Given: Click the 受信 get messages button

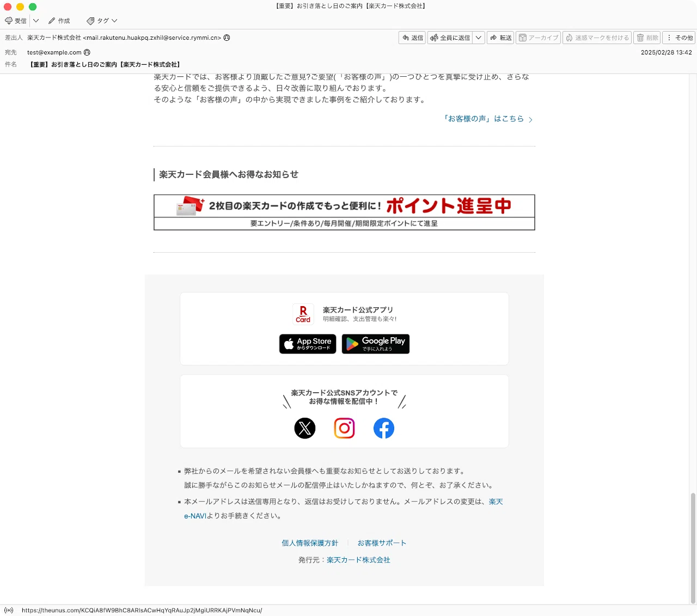Looking at the screenshot, I should click(16, 21).
